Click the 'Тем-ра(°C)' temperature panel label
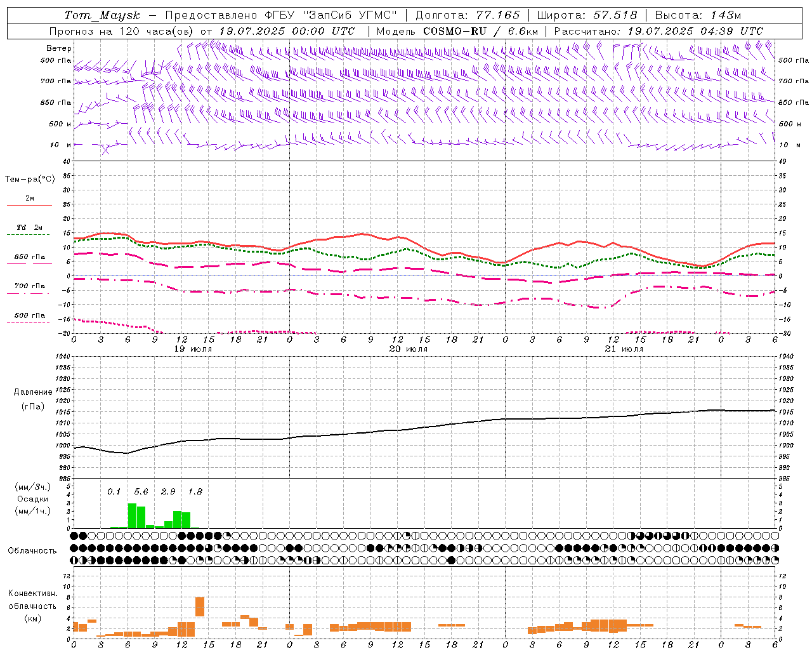Viewport: 812px width, 650px height. (30, 180)
